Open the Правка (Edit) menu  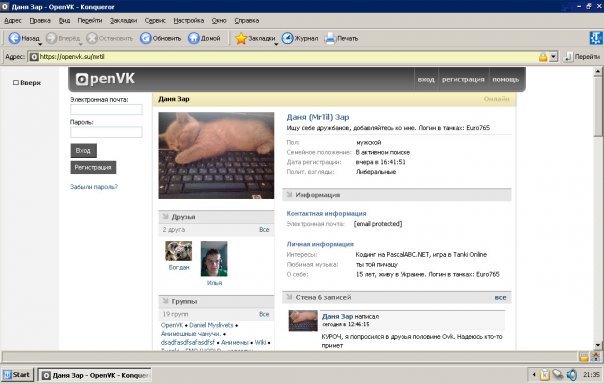point(40,20)
